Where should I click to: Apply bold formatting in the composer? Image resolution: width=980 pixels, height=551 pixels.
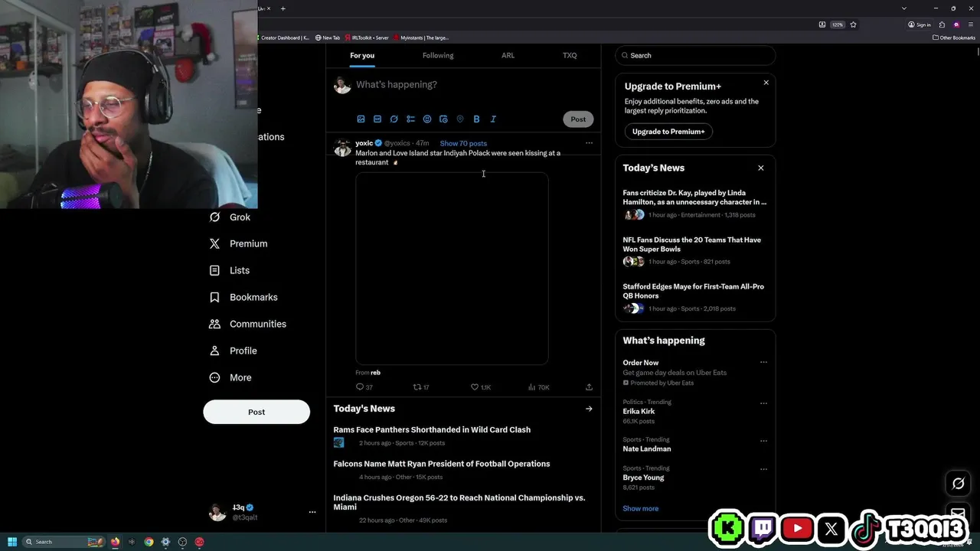pyautogui.click(x=476, y=119)
